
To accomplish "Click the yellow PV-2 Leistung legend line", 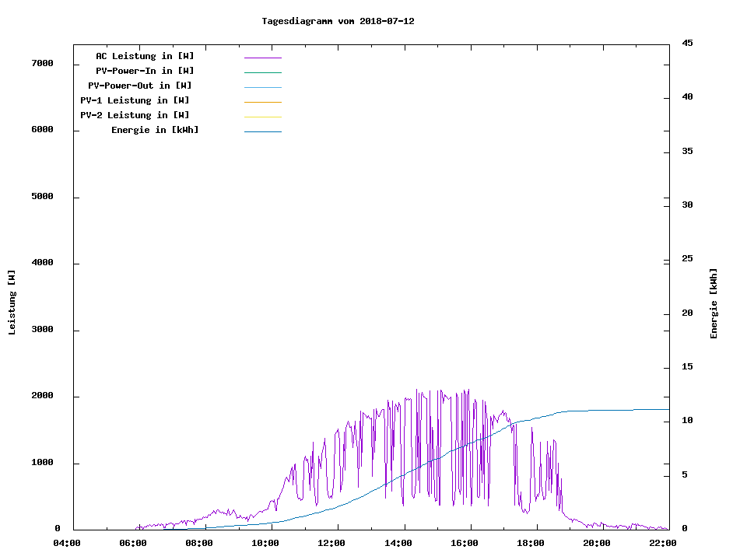I will click(262, 117).
